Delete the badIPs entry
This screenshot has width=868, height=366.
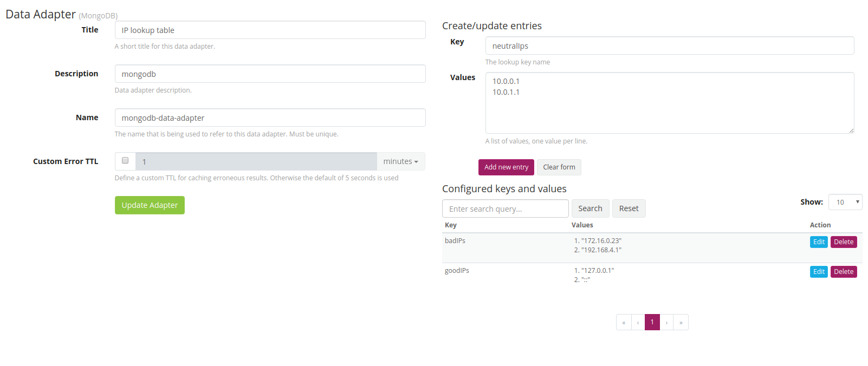[x=844, y=241]
